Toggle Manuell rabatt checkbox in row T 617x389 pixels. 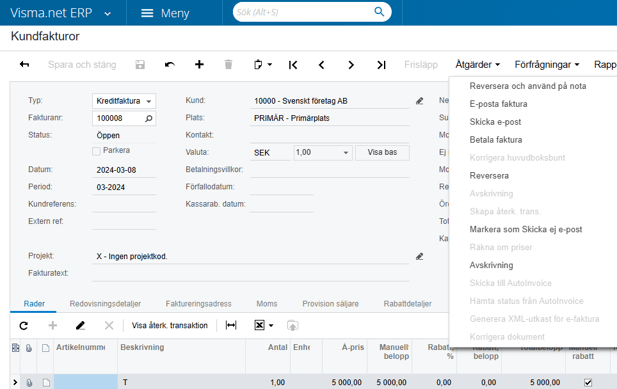pos(588,382)
